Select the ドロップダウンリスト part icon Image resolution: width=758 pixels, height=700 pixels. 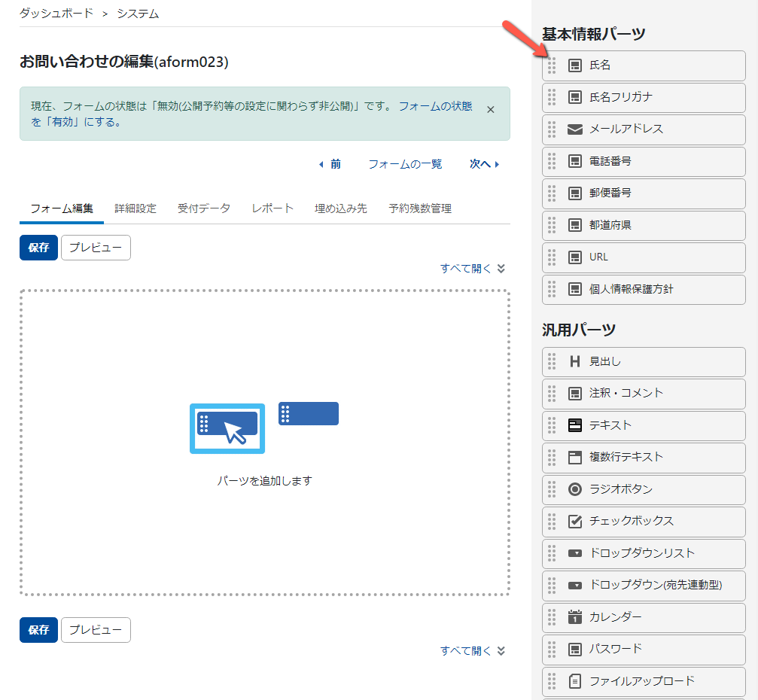pyautogui.click(x=574, y=553)
